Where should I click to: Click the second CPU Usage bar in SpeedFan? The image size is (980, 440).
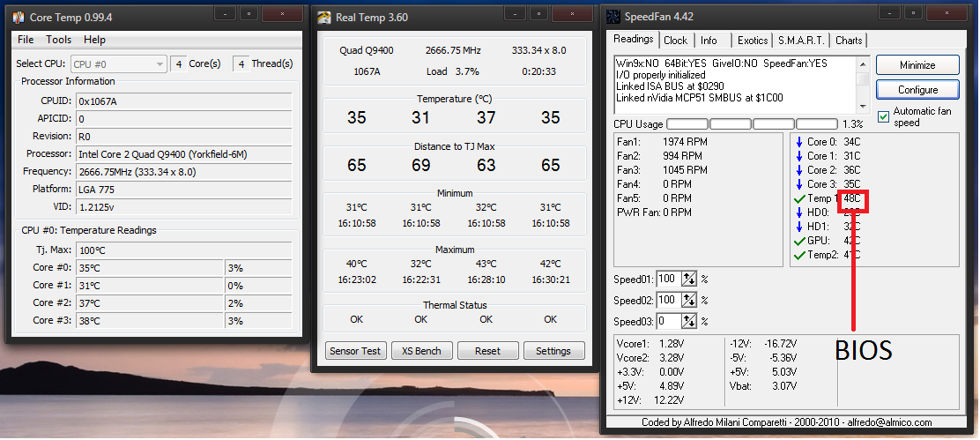point(731,123)
